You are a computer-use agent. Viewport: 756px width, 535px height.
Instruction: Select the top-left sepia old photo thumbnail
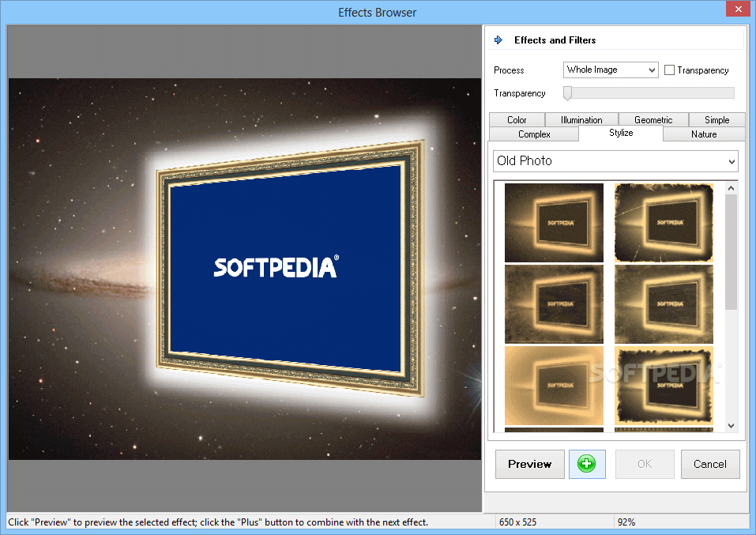pyautogui.click(x=554, y=222)
